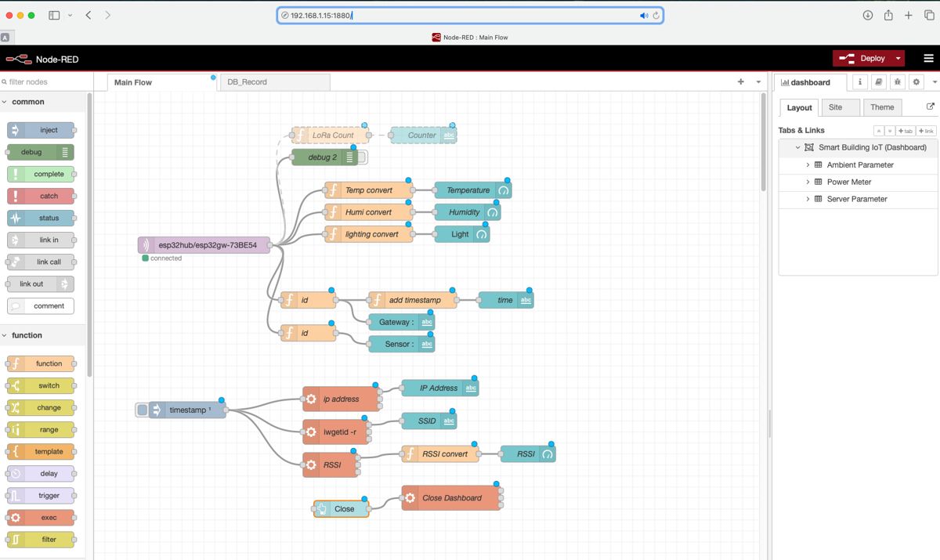Collapse Smart Building IoT (Dashboard) tab
Screen dimensions: 940x560
(x=798, y=147)
